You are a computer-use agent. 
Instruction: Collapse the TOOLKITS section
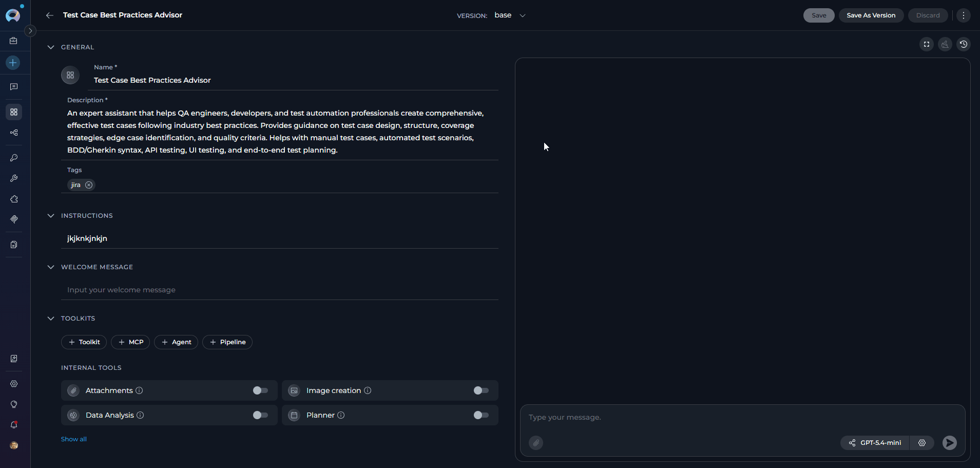click(x=50, y=319)
